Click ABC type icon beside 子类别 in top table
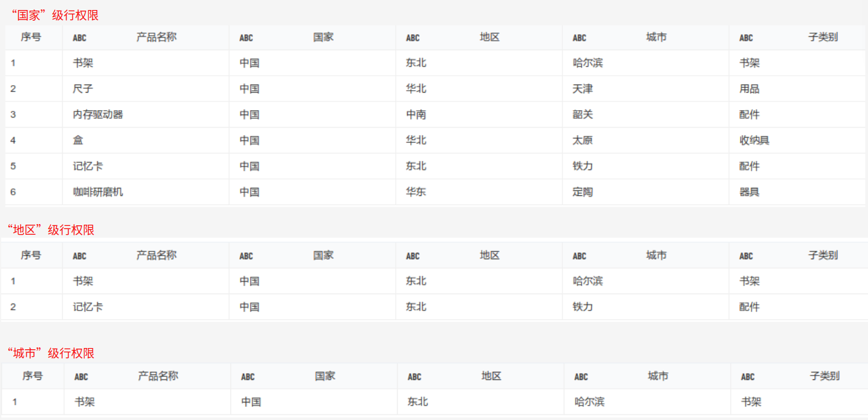Image resolution: width=868 pixels, height=420 pixels. coord(746,38)
